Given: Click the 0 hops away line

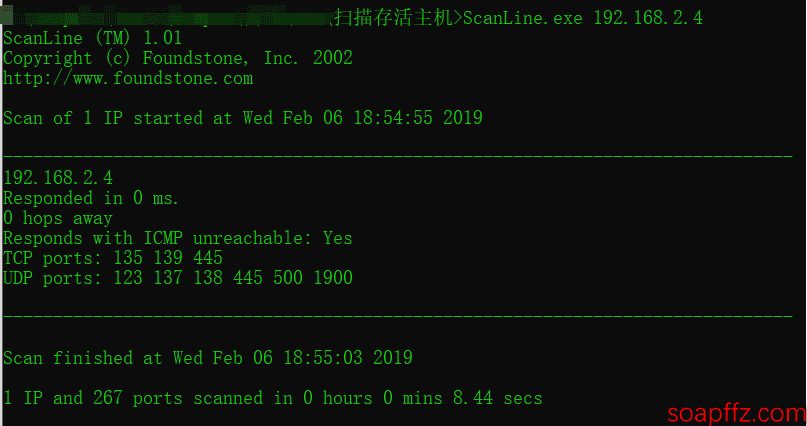Looking at the screenshot, I should pos(58,218).
